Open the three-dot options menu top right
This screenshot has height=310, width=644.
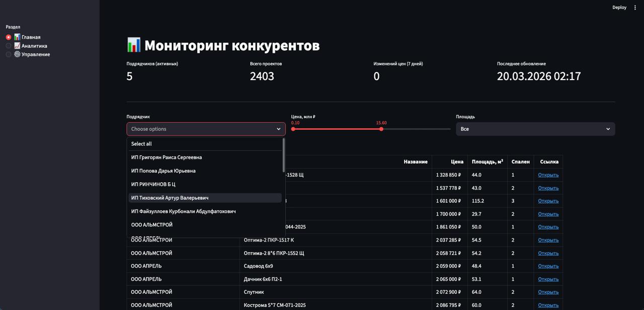tap(634, 7)
